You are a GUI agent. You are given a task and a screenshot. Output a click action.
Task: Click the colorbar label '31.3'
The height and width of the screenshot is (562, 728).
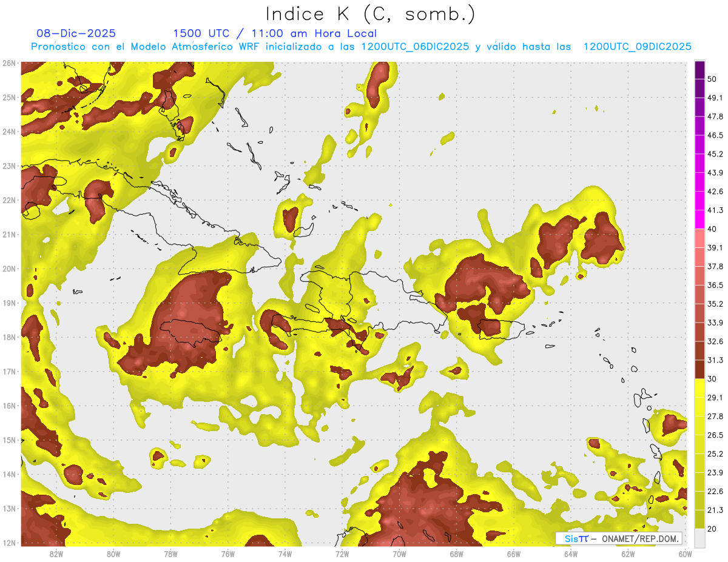click(715, 360)
